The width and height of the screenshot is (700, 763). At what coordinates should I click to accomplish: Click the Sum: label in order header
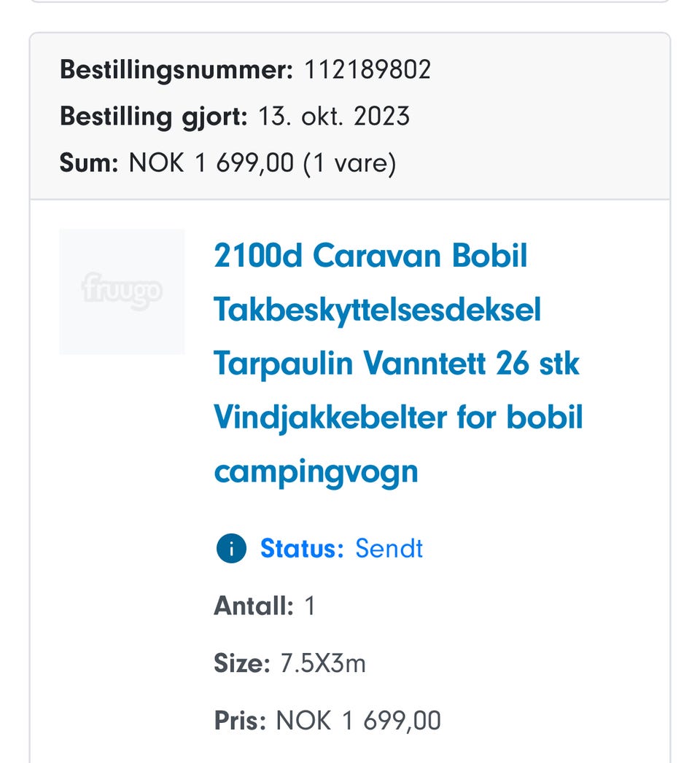click(x=89, y=163)
